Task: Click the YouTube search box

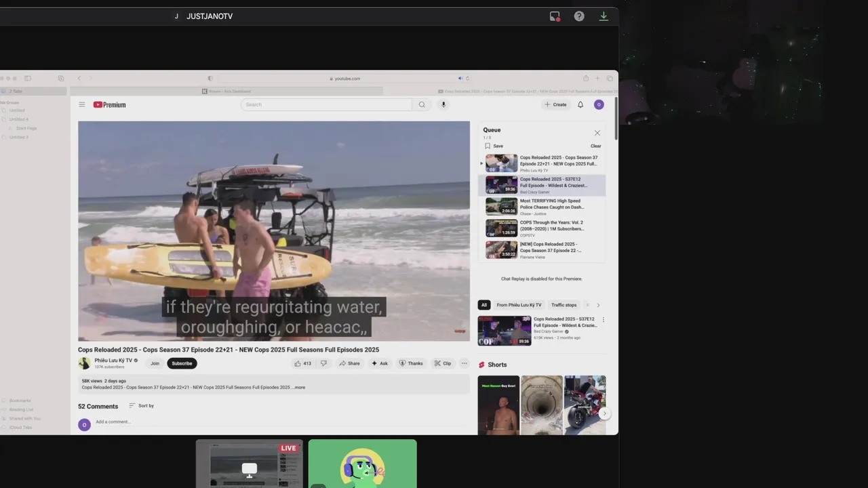Action: (326, 104)
